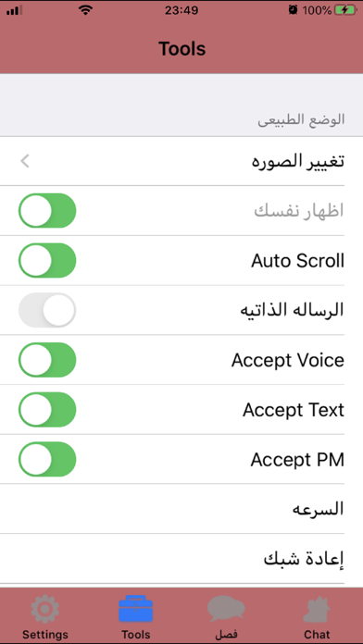Tap the Tools title in header
Viewport: 363px width, 644px height.
181,48
